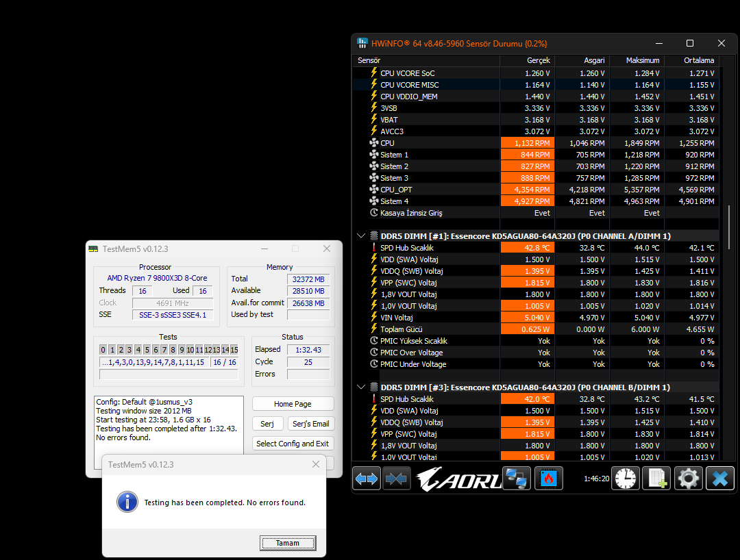Screen dimensions: 740x560
Task: Select the 3VSB sensor row
Action: click(x=536, y=108)
